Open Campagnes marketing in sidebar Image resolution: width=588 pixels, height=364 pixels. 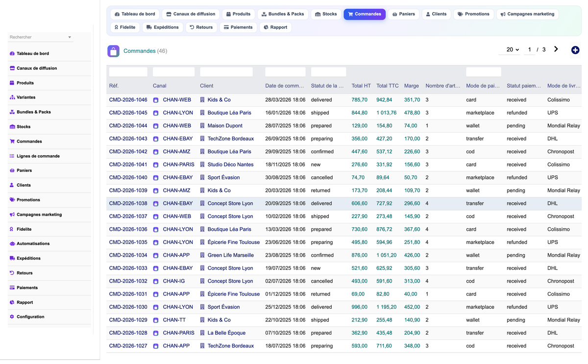coord(39,215)
